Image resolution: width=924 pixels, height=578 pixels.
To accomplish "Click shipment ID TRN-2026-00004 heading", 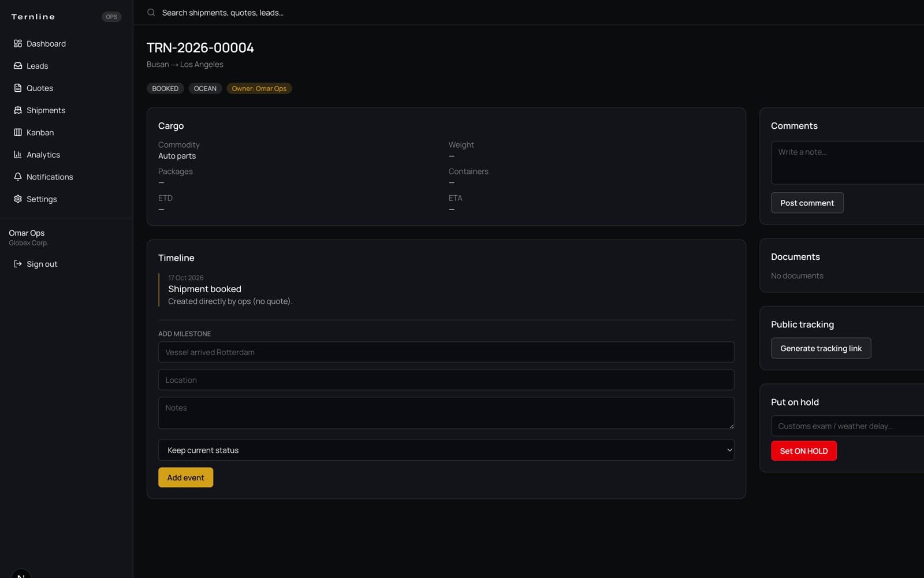I will [x=200, y=47].
